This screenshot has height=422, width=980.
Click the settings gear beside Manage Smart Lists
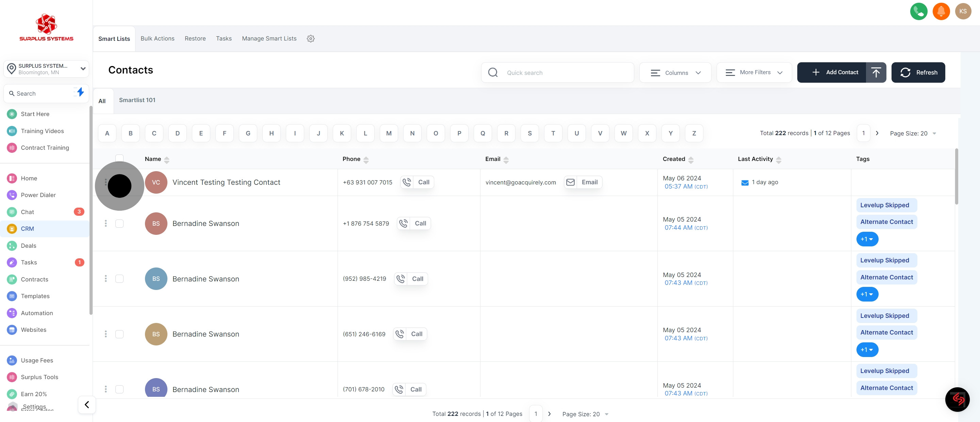point(310,38)
